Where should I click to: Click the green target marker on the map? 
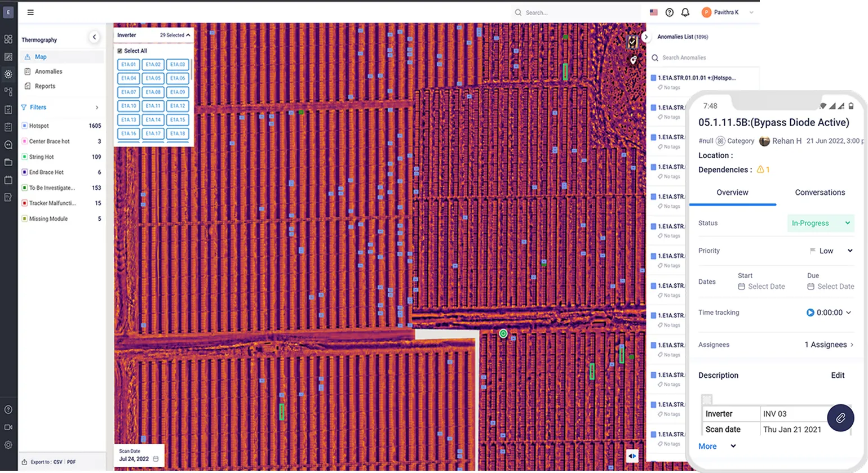pos(503,334)
